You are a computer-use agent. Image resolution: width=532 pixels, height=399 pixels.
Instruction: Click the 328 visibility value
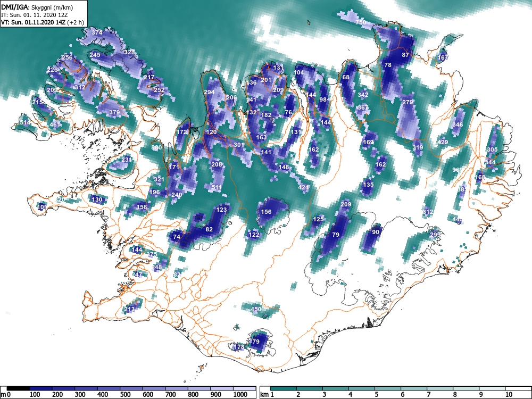point(129,52)
